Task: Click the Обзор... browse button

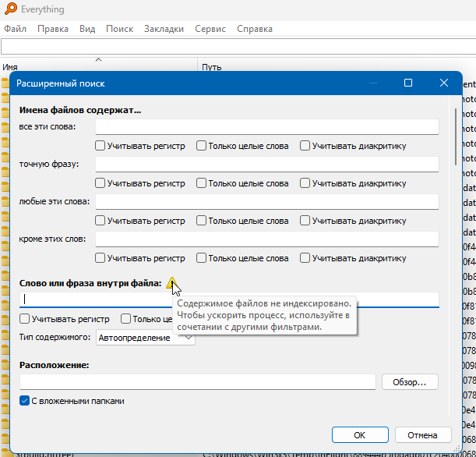Action: (410, 381)
